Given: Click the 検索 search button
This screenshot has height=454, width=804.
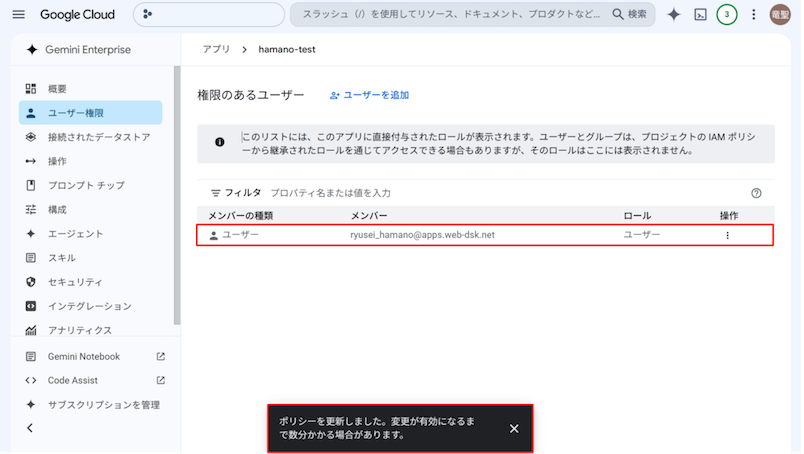Looking at the screenshot, I should 630,14.
